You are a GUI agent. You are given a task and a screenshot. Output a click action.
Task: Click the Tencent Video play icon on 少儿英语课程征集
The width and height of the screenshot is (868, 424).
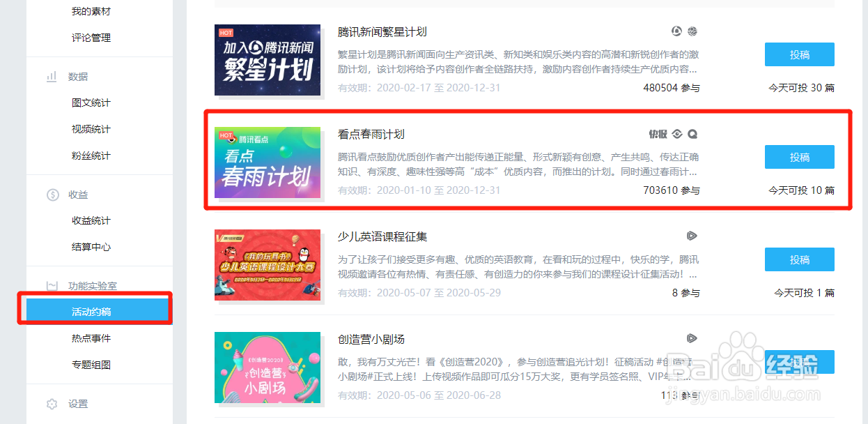point(692,236)
